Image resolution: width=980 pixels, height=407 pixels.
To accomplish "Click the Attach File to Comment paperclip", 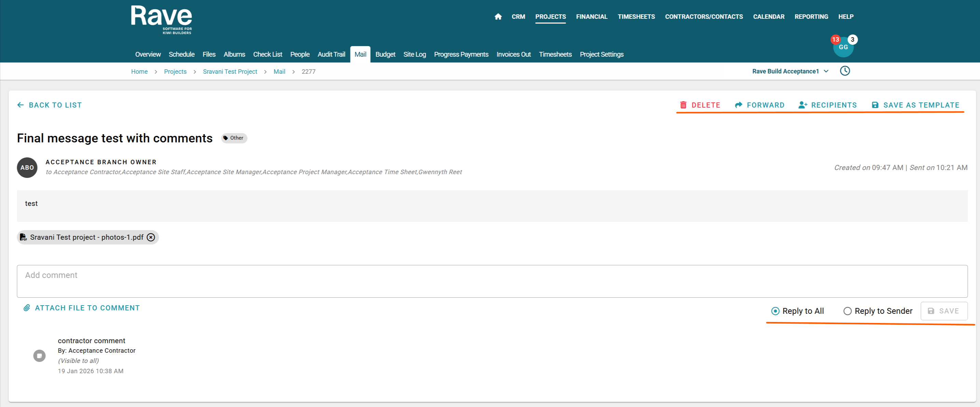I will [x=27, y=308].
